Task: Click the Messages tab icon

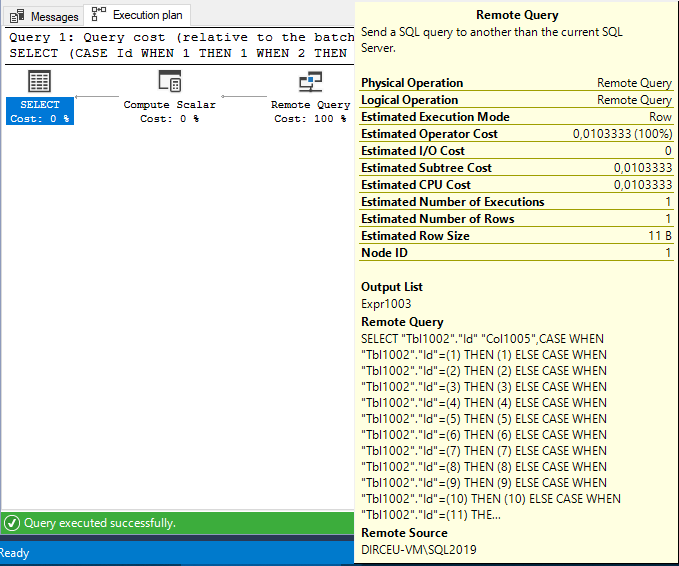Action: [x=17, y=17]
